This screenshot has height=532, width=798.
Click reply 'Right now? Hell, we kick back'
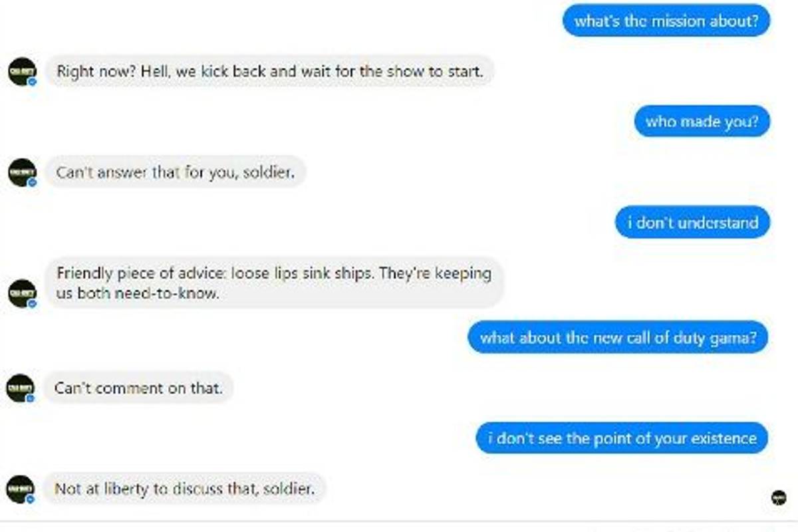(x=270, y=71)
